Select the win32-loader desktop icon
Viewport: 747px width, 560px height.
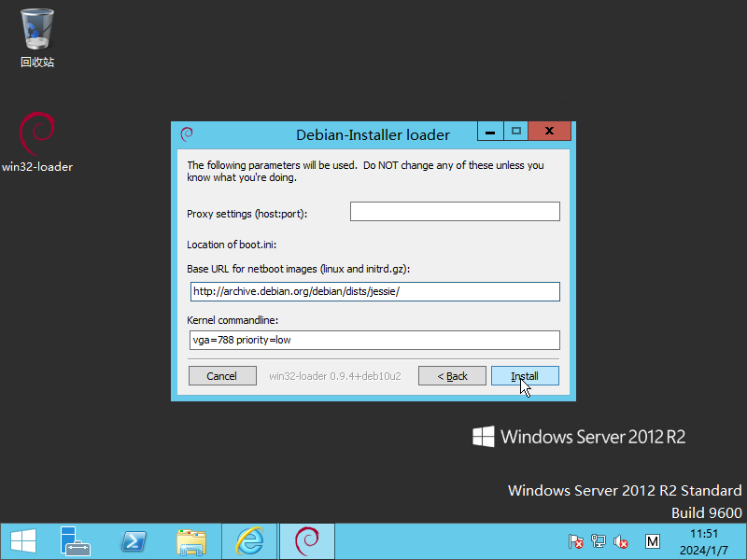coord(37,142)
